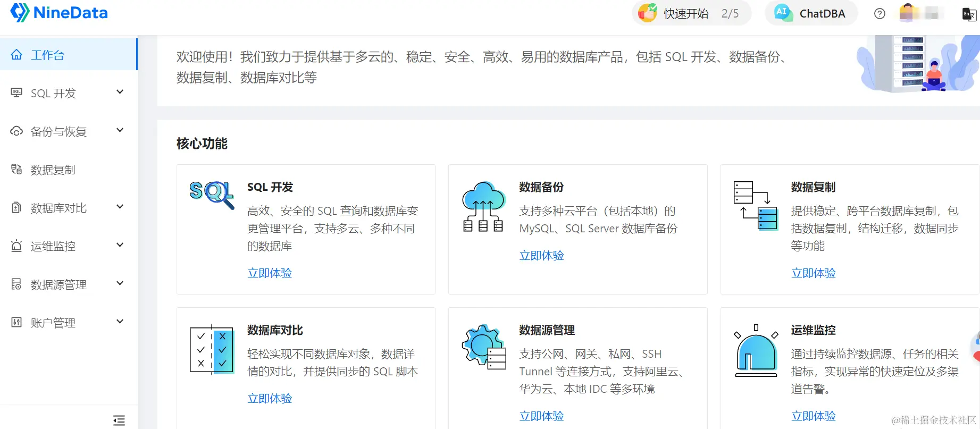Click 立即体验 link under 数据复制
The width and height of the screenshot is (980, 429).
click(x=814, y=273)
